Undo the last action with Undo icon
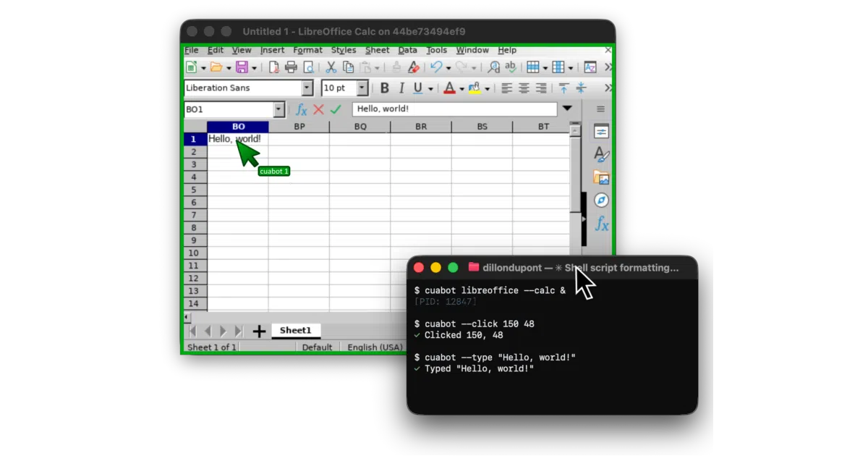 (436, 67)
